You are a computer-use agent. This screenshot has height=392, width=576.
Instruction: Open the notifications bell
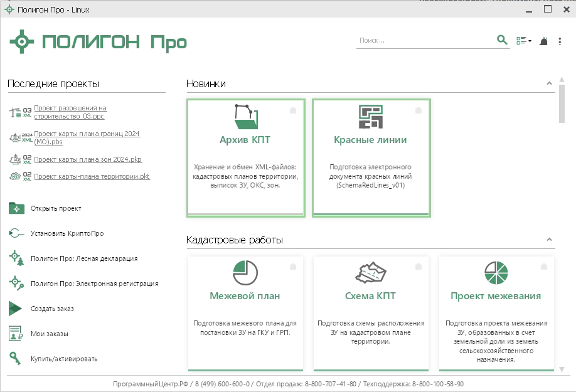pyautogui.click(x=543, y=41)
